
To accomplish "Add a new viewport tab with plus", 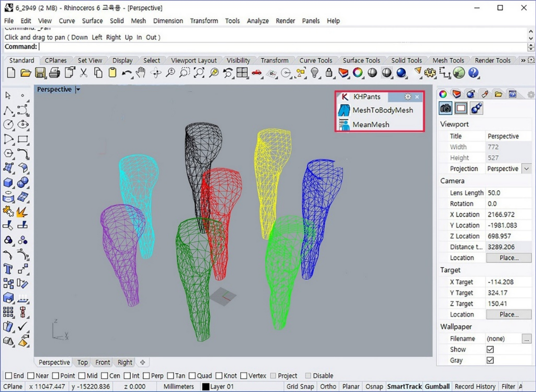I will [x=143, y=362].
